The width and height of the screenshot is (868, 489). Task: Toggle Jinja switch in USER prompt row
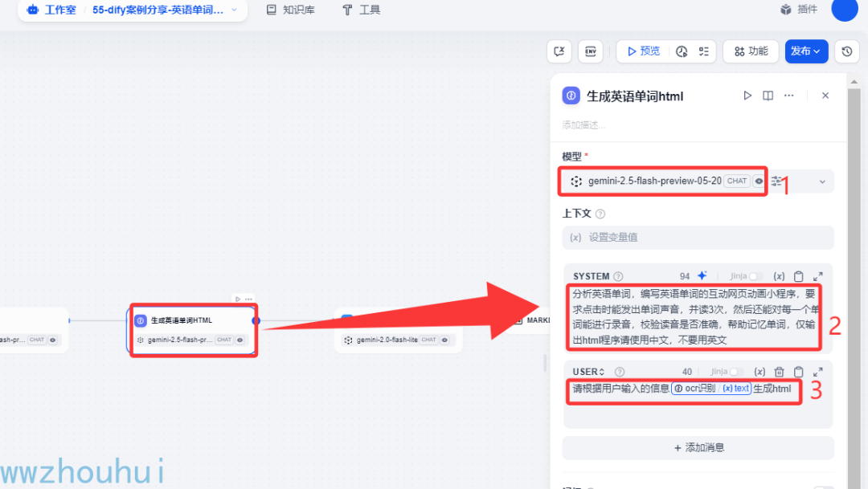[x=736, y=372]
